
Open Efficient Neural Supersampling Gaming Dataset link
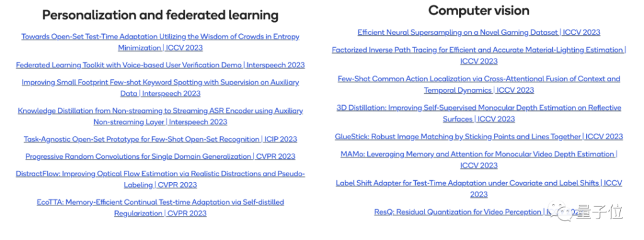(x=479, y=32)
